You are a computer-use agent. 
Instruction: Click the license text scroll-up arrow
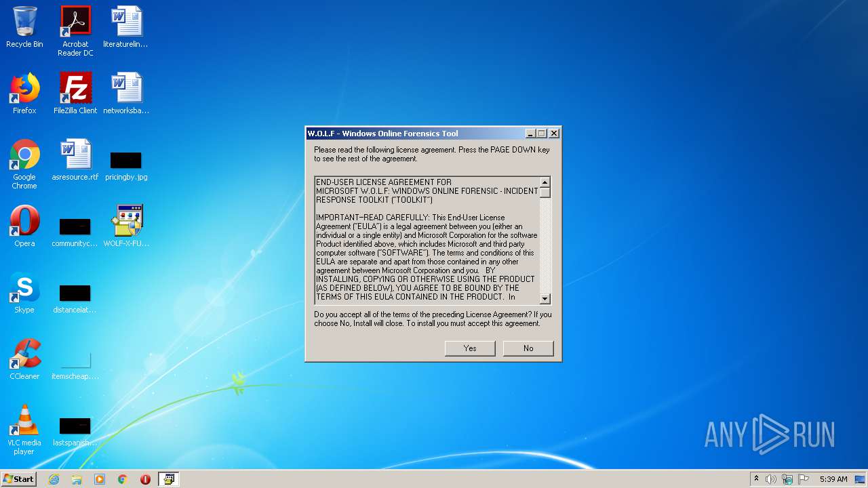coord(545,182)
